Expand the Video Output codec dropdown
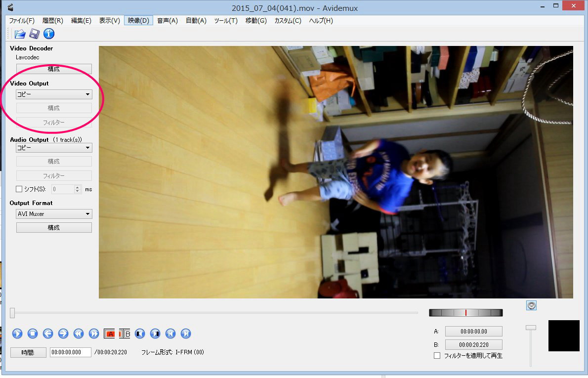This screenshot has height=378, width=588. click(x=54, y=94)
